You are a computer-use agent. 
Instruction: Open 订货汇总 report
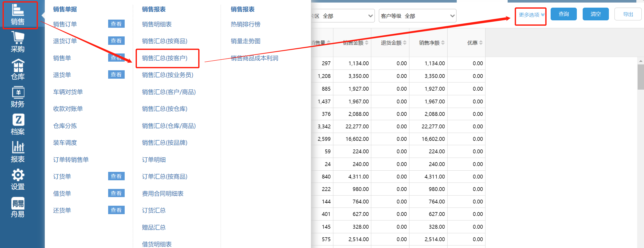(154, 210)
